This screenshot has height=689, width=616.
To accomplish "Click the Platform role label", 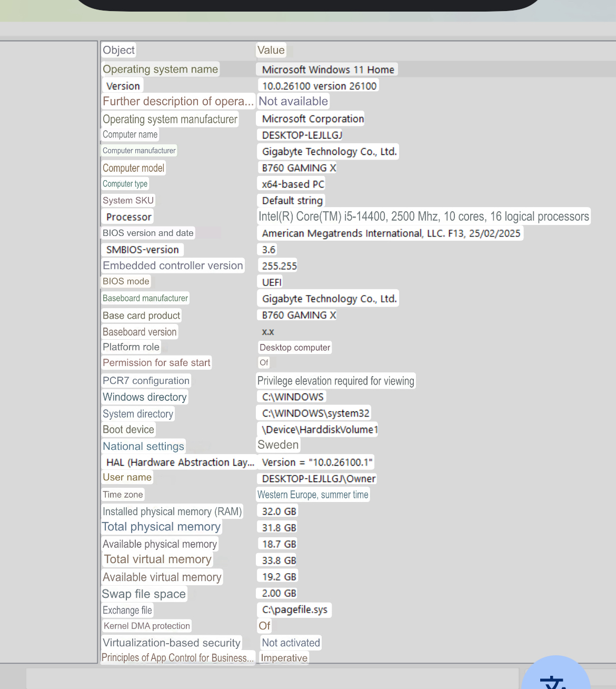I will coord(131,347).
